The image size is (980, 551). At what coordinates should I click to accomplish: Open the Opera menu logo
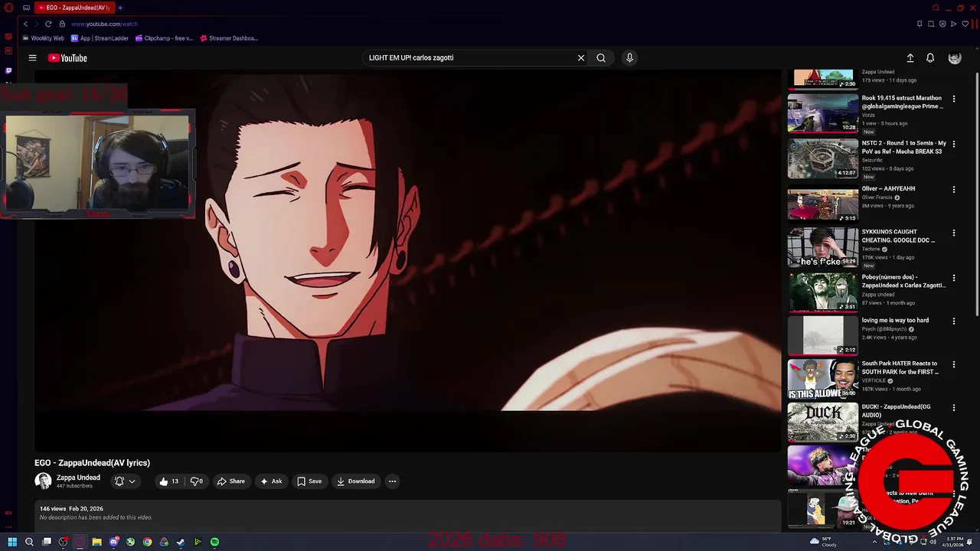pyautogui.click(x=8, y=8)
